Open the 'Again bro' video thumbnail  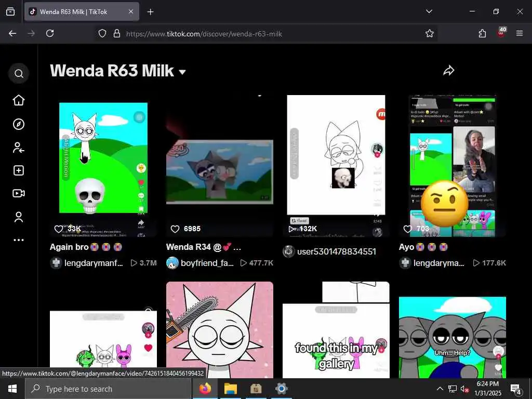click(x=103, y=166)
